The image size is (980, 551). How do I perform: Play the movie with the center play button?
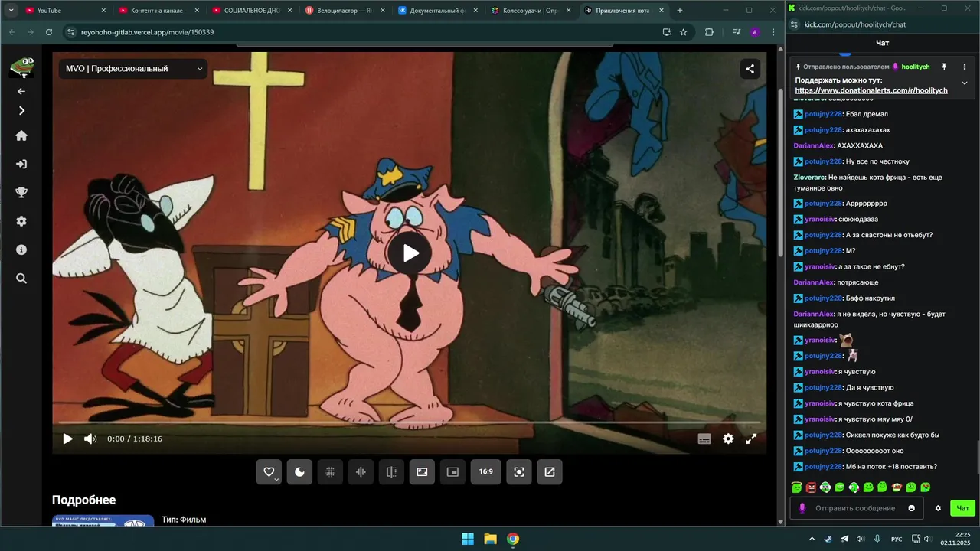[x=411, y=253]
